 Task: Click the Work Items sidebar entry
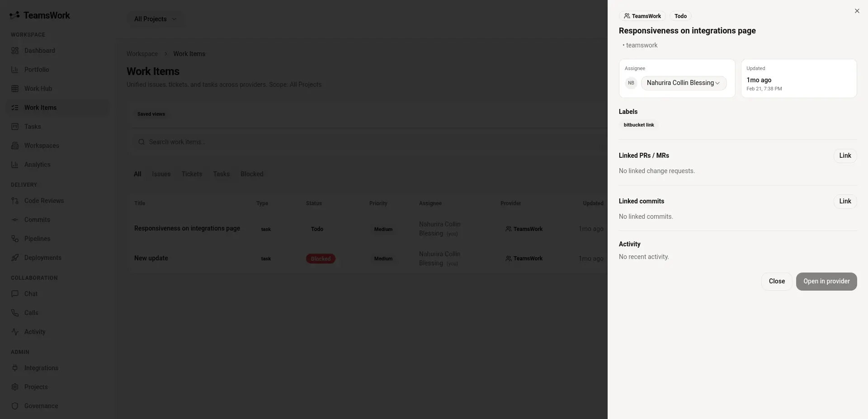(58, 108)
